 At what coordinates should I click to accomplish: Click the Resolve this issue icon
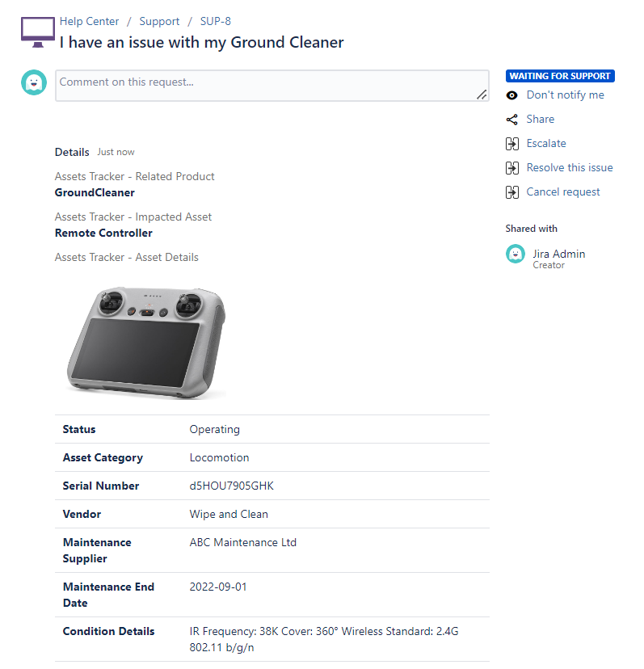(511, 168)
